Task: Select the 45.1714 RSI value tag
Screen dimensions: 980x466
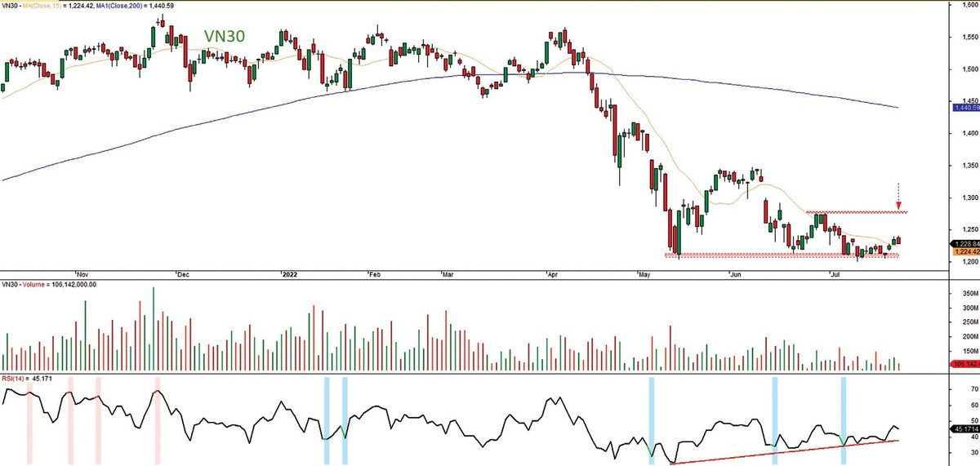Action: tap(965, 427)
